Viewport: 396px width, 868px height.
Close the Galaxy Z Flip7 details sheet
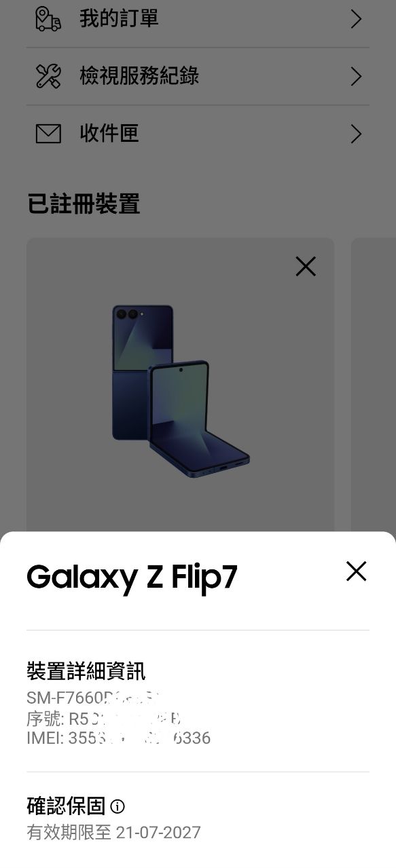[x=356, y=571]
